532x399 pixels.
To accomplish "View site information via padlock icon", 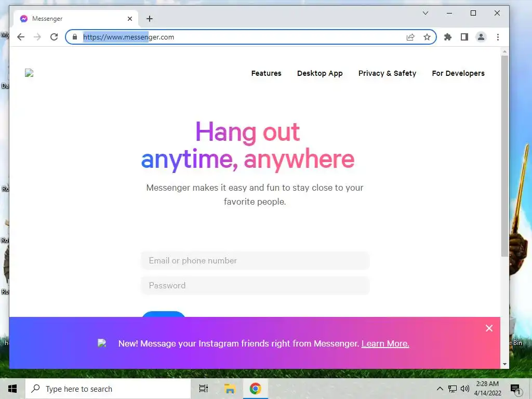I will pyautogui.click(x=75, y=37).
